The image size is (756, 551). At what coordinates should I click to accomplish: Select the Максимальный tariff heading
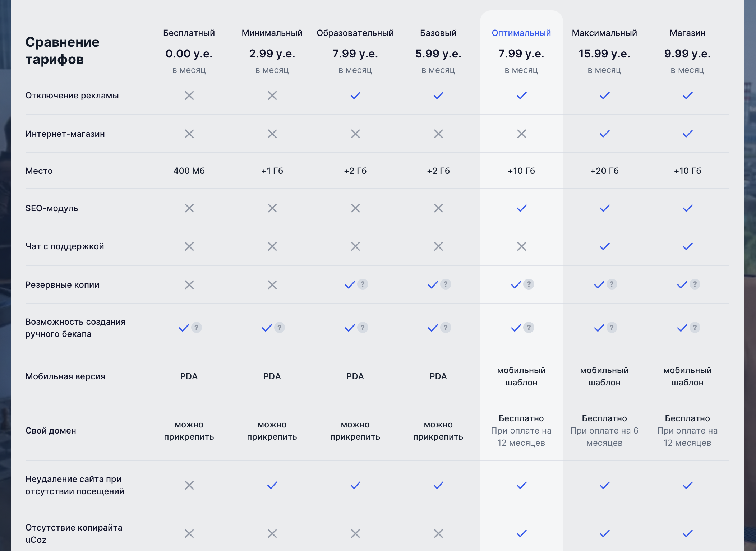pos(604,33)
